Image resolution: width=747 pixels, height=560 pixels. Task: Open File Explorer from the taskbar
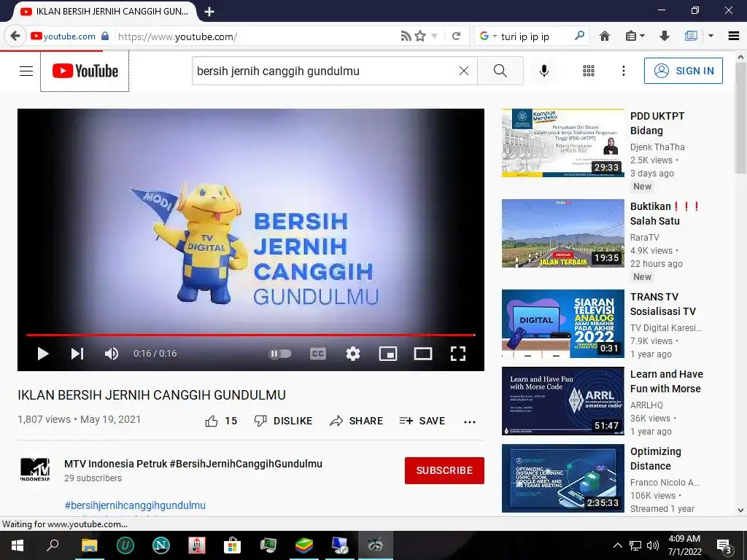coord(89,545)
